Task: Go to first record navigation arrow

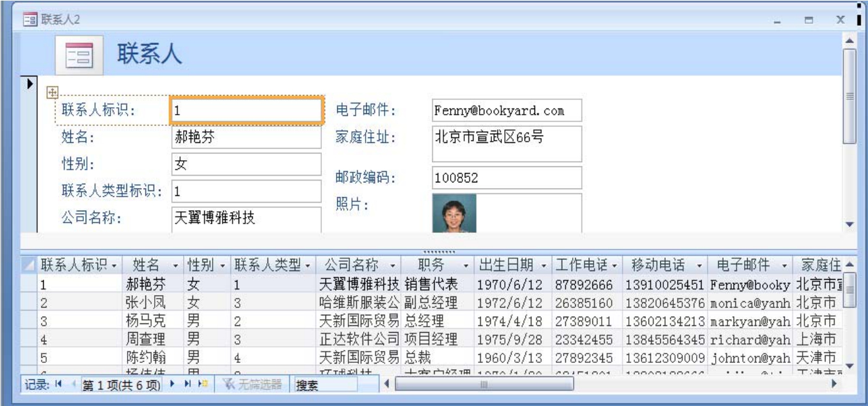Action: click(x=57, y=384)
